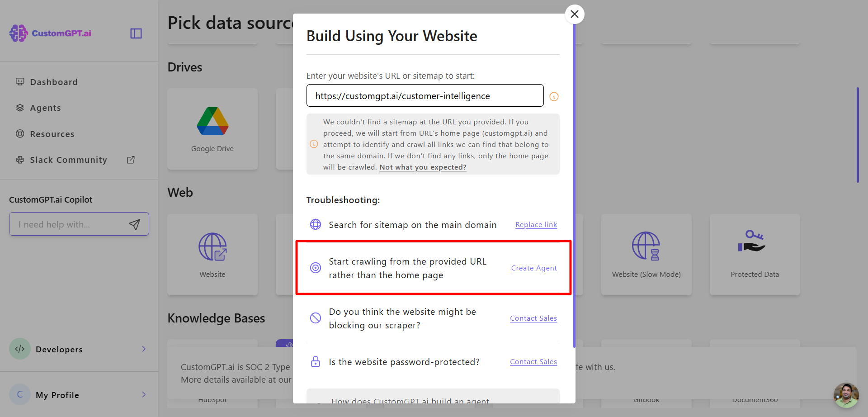
Task: Send the Copilot message with paper-plane icon
Action: coord(135,224)
